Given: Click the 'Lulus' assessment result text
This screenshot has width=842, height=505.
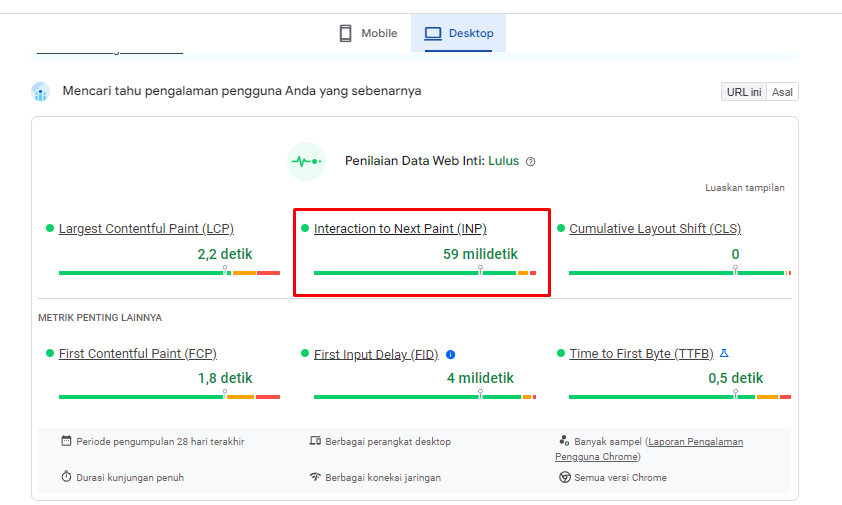Looking at the screenshot, I should pos(504,161).
